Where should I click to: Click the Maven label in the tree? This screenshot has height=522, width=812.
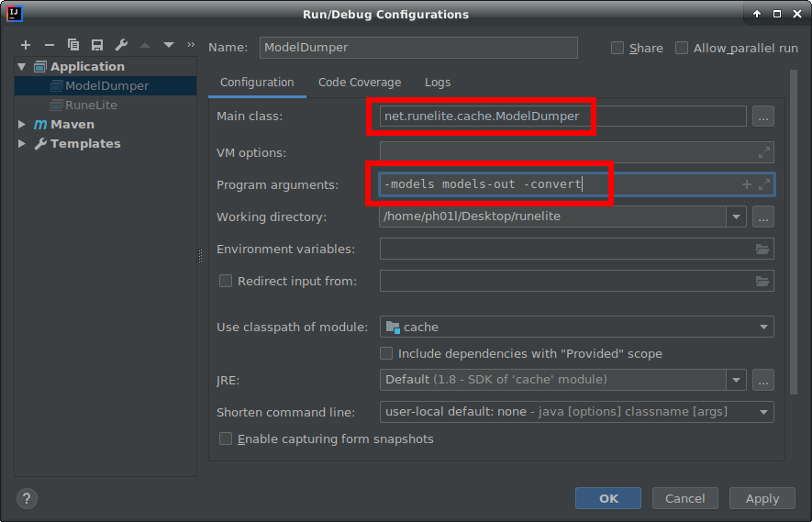pyautogui.click(x=72, y=124)
